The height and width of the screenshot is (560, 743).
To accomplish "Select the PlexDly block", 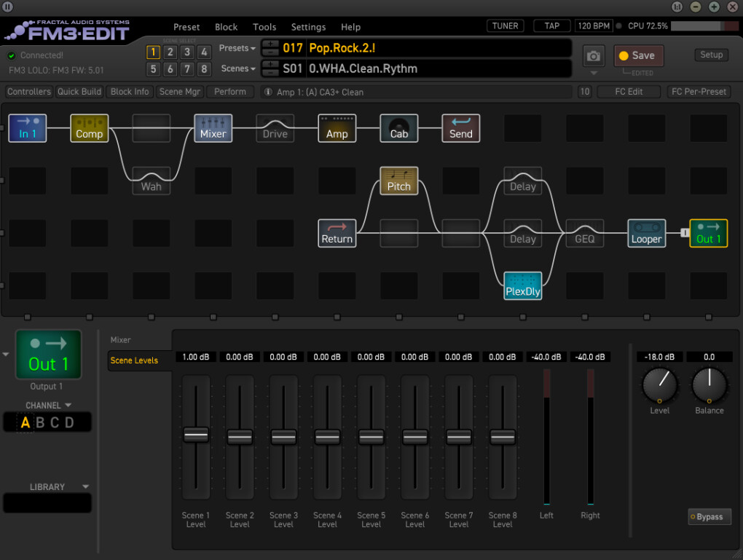I will [523, 285].
